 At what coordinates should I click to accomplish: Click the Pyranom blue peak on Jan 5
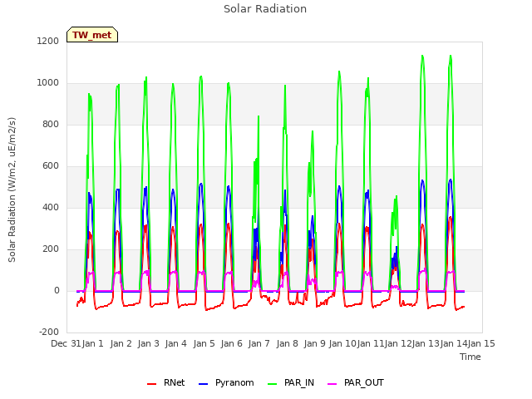201,184
